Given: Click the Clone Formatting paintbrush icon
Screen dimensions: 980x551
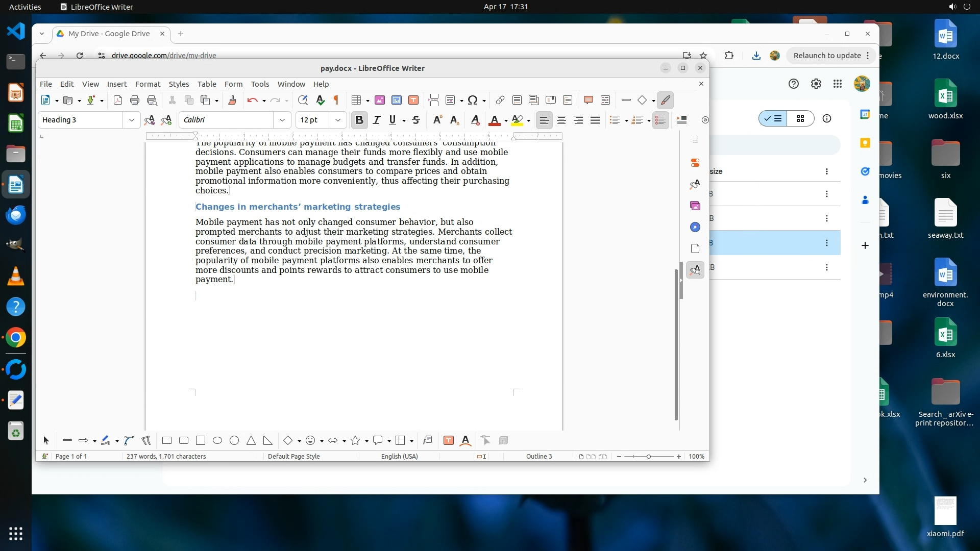Looking at the screenshot, I should 232,100.
